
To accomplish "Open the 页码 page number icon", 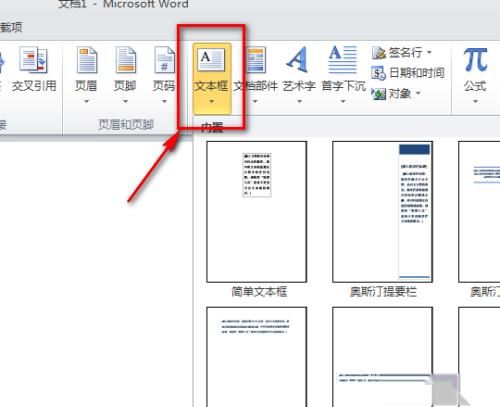I will [164, 60].
